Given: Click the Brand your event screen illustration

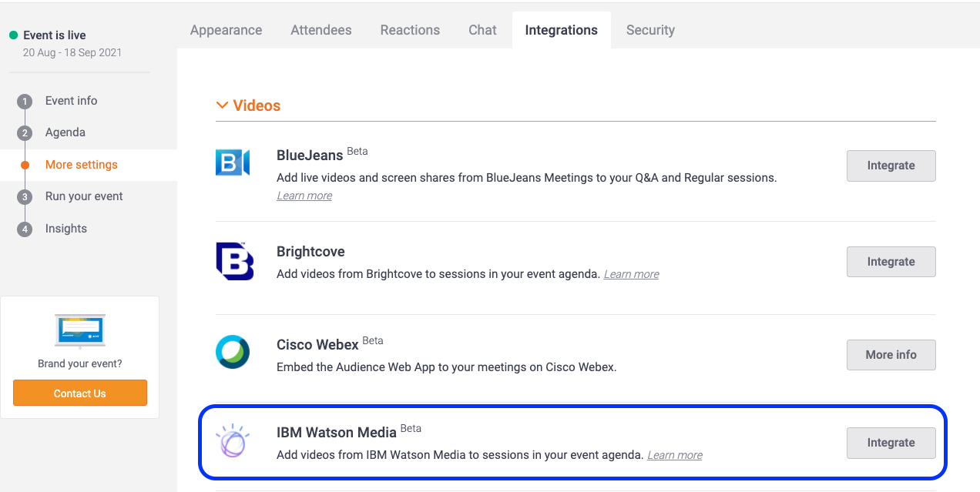Looking at the screenshot, I should pyautogui.click(x=80, y=330).
